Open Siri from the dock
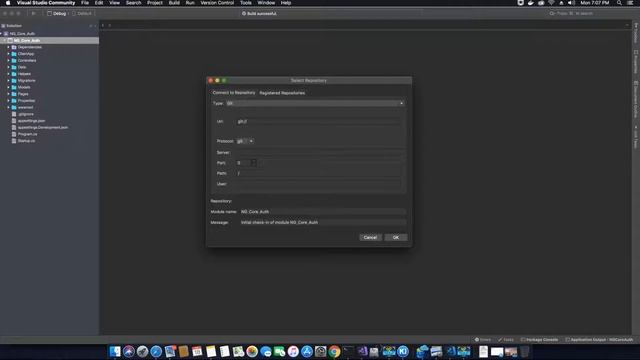This screenshot has width=640, height=360. (129, 351)
